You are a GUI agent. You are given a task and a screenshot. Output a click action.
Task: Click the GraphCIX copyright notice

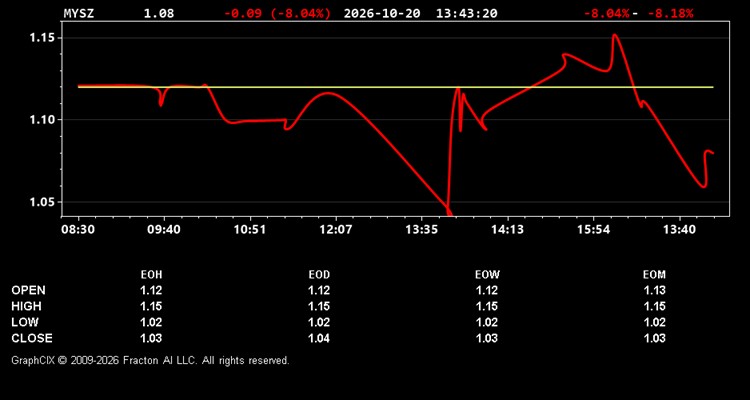pyautogui.click(x=150, y=360)
